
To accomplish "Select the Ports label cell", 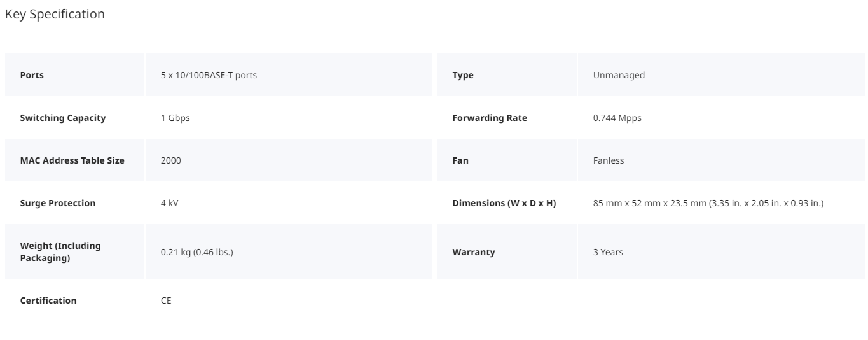I will pos(75,75).
